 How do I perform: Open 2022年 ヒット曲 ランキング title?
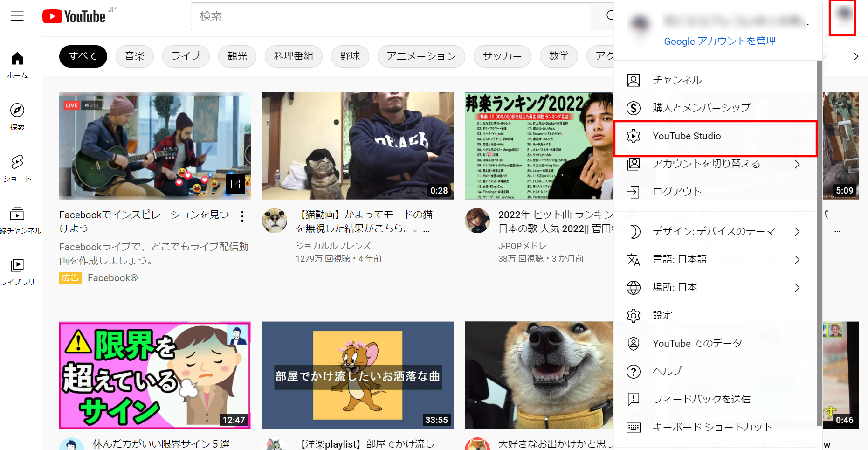click(x=556, y=222)
